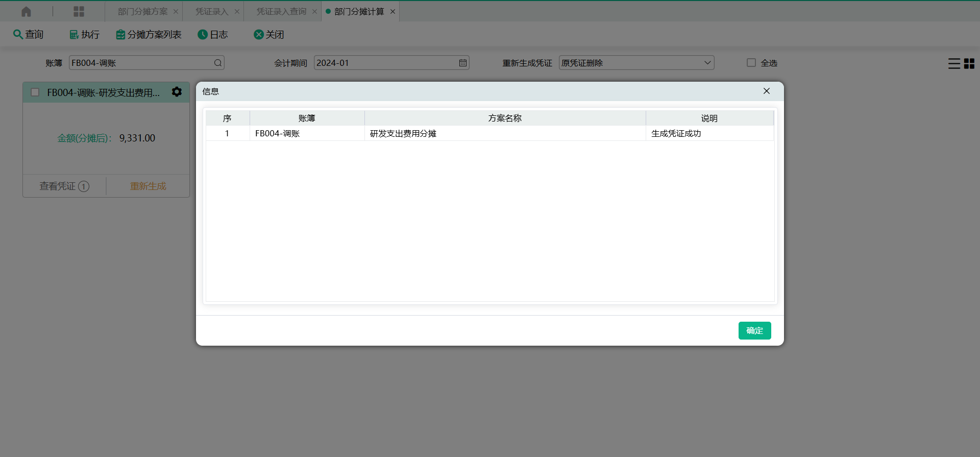Click the row number 1 cell
Viewport: 980px width, 457px height.
(227, 133)
